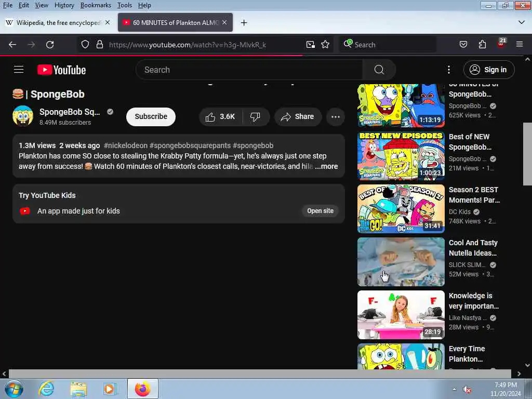
Task: Go to YouTube home via logo
Action: coord(61,70)
